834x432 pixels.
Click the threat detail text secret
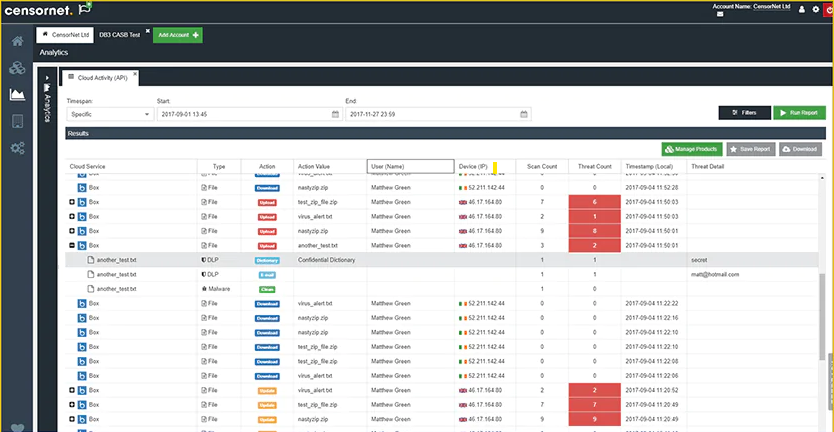699,260
